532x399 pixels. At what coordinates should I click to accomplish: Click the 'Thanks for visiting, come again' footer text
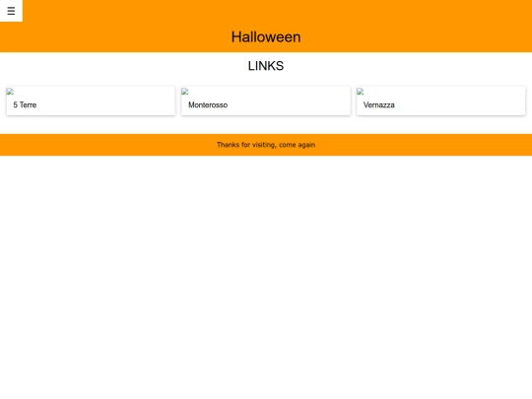266,145
